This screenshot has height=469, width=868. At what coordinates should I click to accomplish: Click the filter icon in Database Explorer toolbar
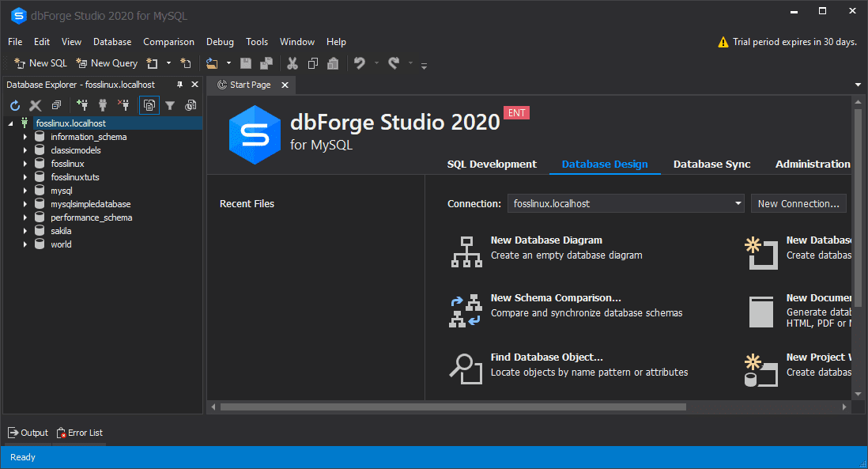169,104
